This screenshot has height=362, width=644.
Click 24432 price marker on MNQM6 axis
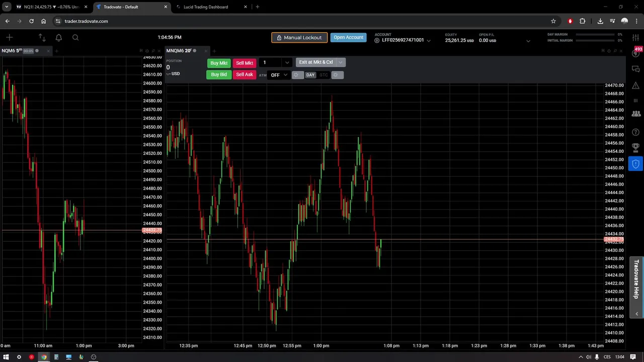(614, 240)
